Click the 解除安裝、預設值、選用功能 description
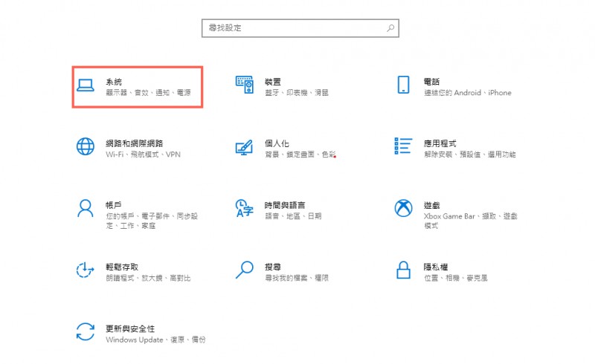The image size is (595, 364). point(470,155)
